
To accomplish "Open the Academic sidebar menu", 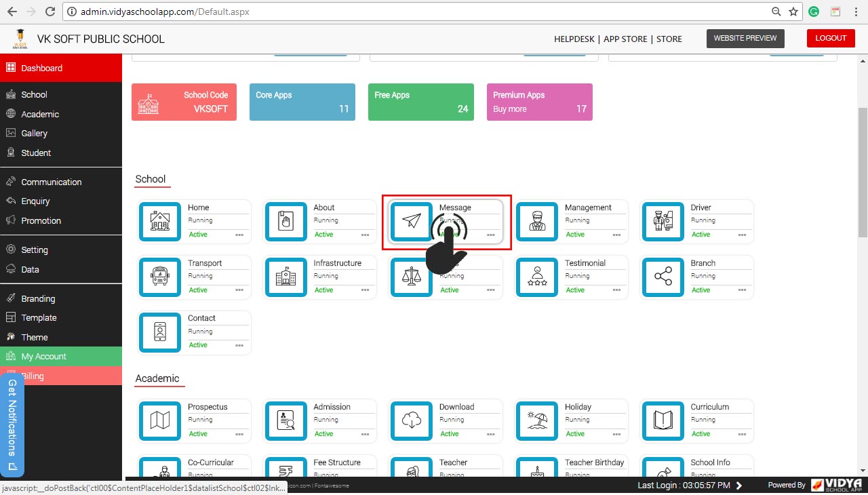I will 61,114.
